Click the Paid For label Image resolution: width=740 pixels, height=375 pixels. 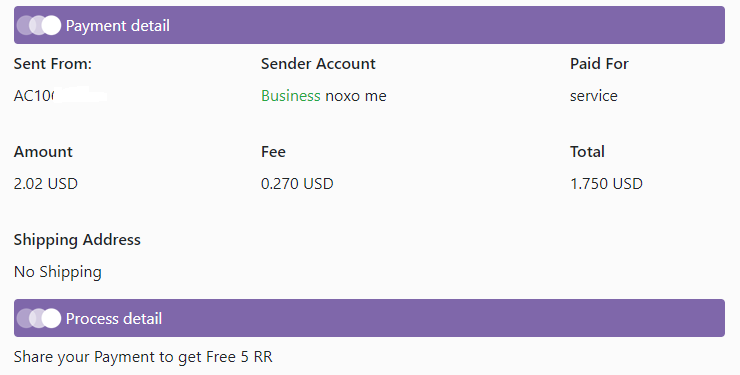pos(599,64)
